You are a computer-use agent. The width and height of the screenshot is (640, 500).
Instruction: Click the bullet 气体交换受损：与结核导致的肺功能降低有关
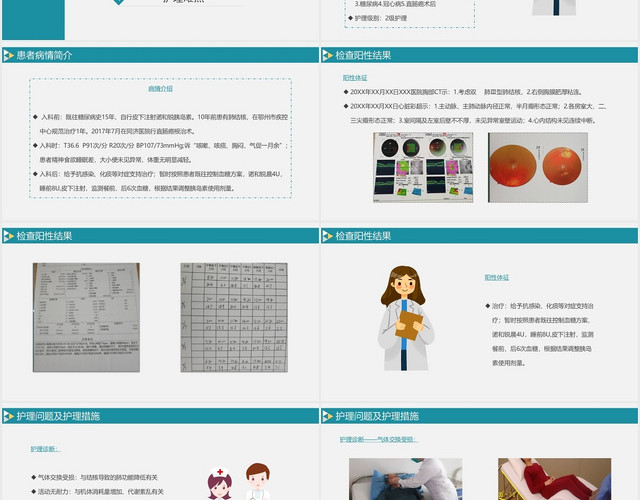94,477
